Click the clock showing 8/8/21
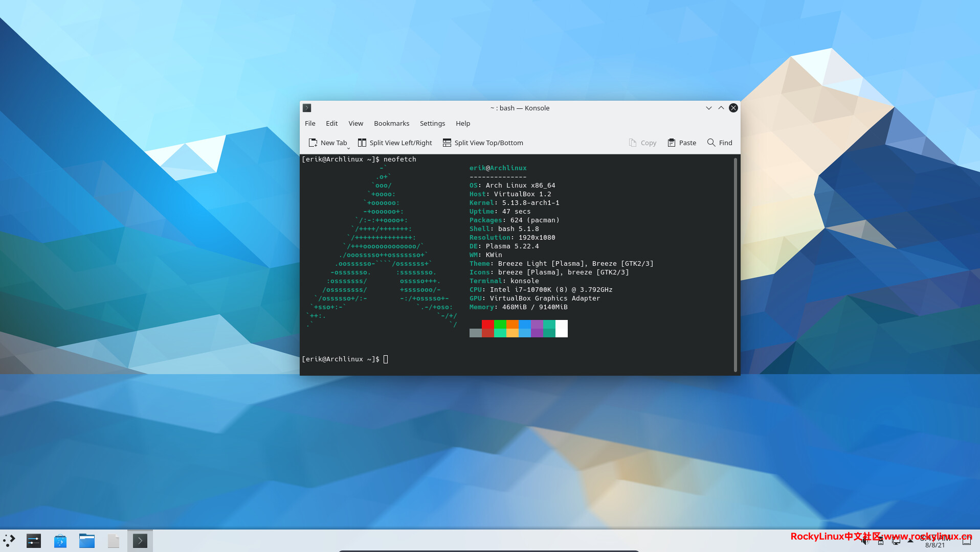 [936, 540]
